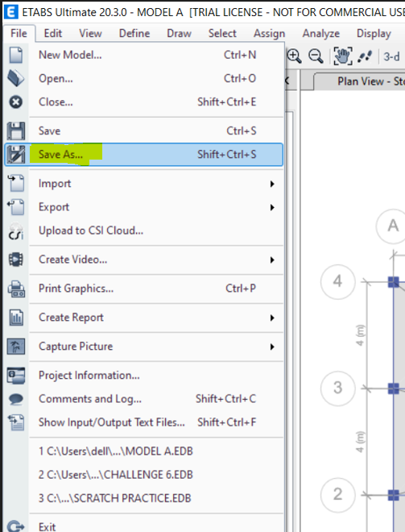
Task: Select the Plan View tab
Action: (x=360, y=81)
